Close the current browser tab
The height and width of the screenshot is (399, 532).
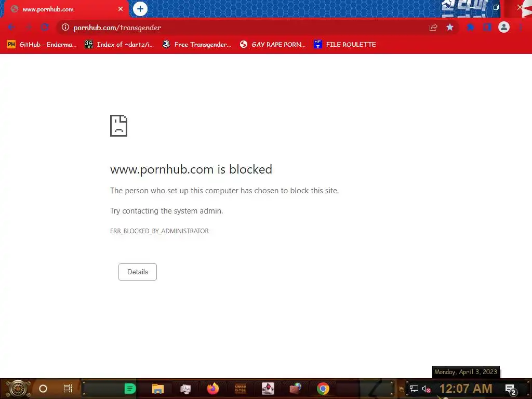[x=121, y=9]
